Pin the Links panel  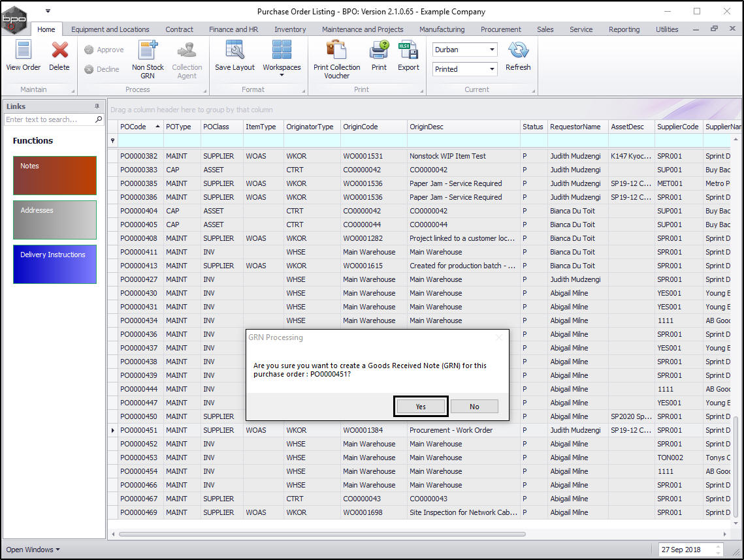97,106
